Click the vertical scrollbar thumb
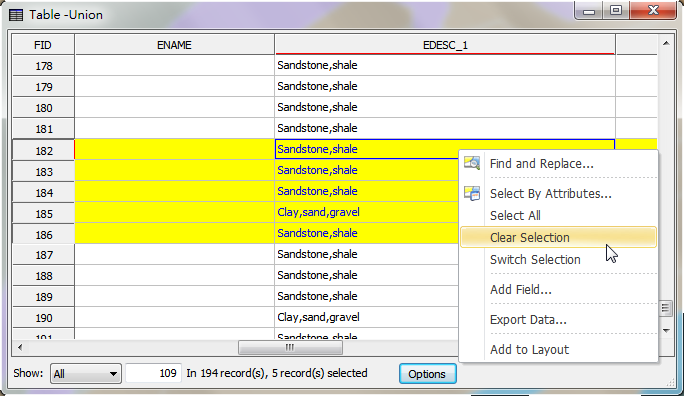Viewport: 684px width, 396px height. [x=666, y=308]
